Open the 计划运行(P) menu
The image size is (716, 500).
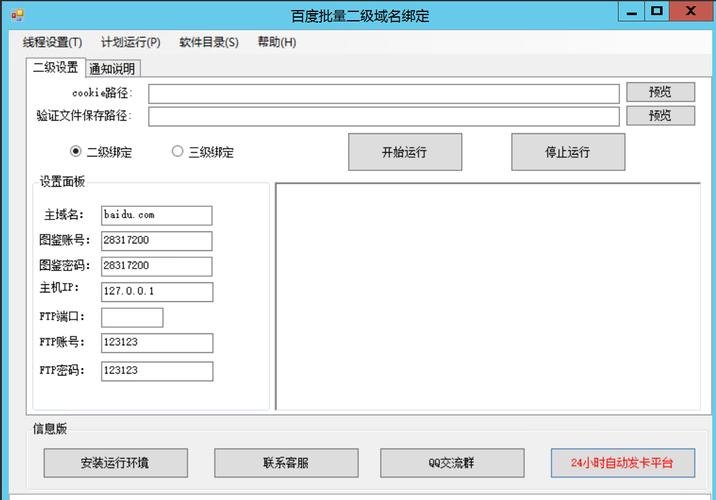[x=131, y=42]
